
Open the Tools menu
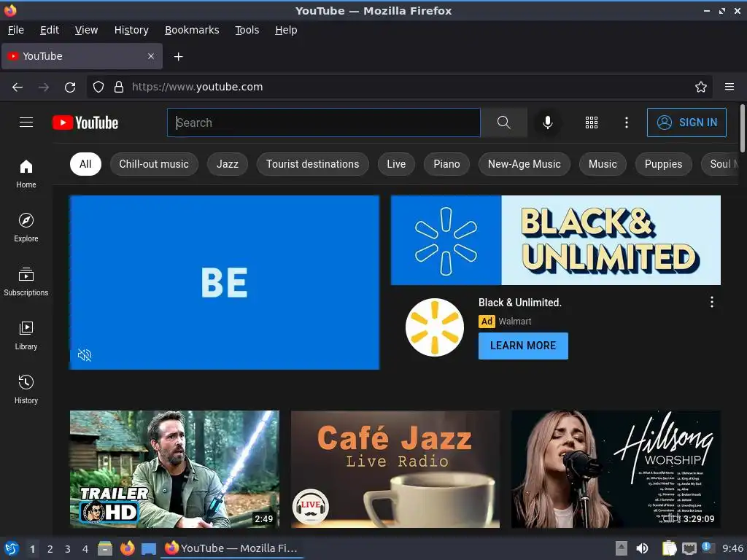click(247, 30)
